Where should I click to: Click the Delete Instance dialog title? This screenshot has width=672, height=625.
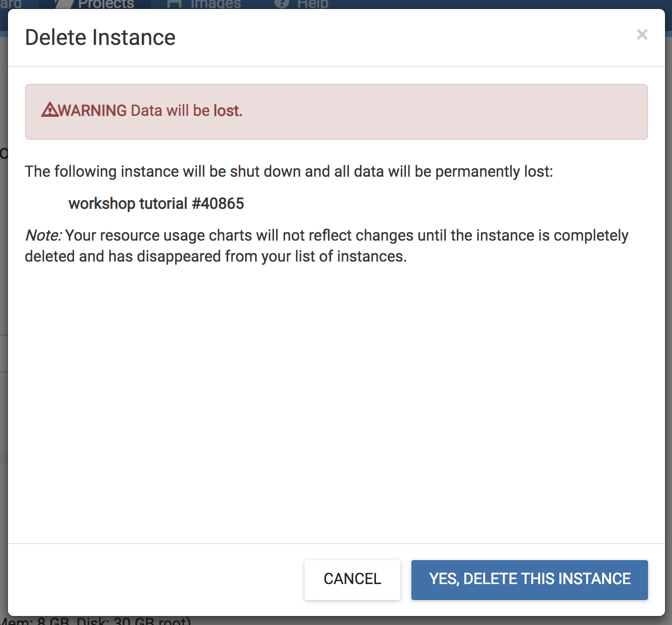[x=100, y=37]
